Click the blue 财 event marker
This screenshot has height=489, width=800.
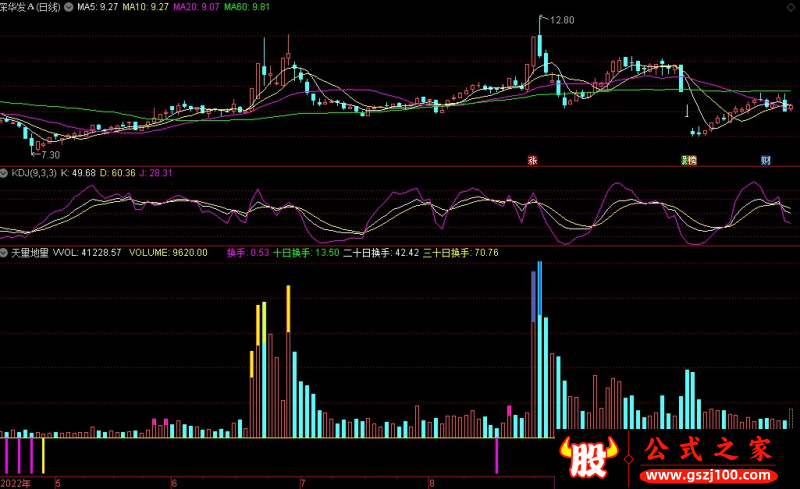[x=766, y=160]
